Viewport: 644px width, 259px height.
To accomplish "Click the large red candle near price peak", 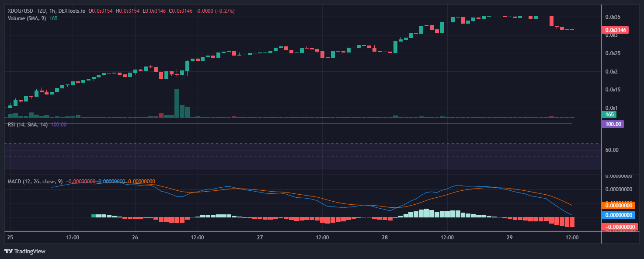I will click(x=551, y=21).
